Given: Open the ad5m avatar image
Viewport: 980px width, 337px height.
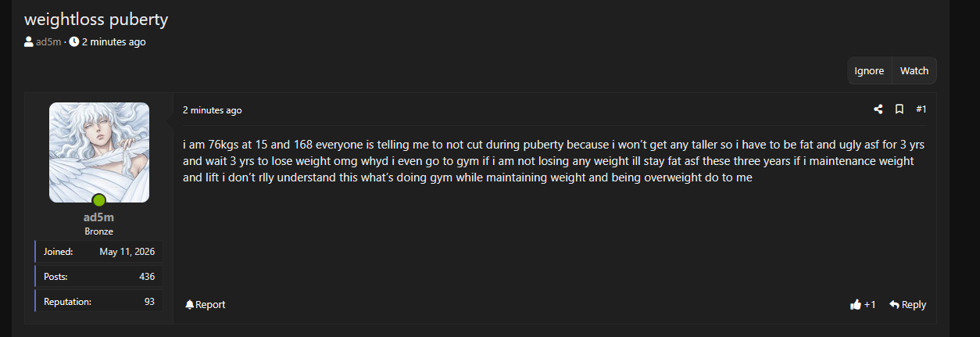Looking at the screenshot, I should (99, 152).
